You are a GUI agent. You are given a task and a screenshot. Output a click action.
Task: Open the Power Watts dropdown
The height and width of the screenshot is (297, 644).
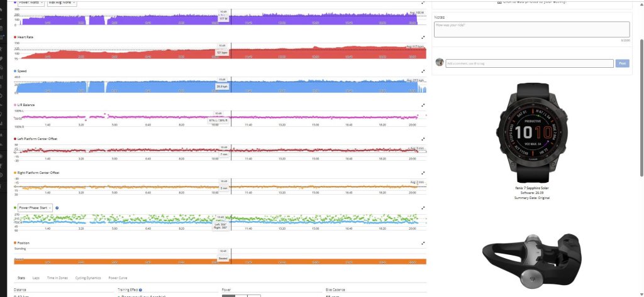(x=31, y=3)
